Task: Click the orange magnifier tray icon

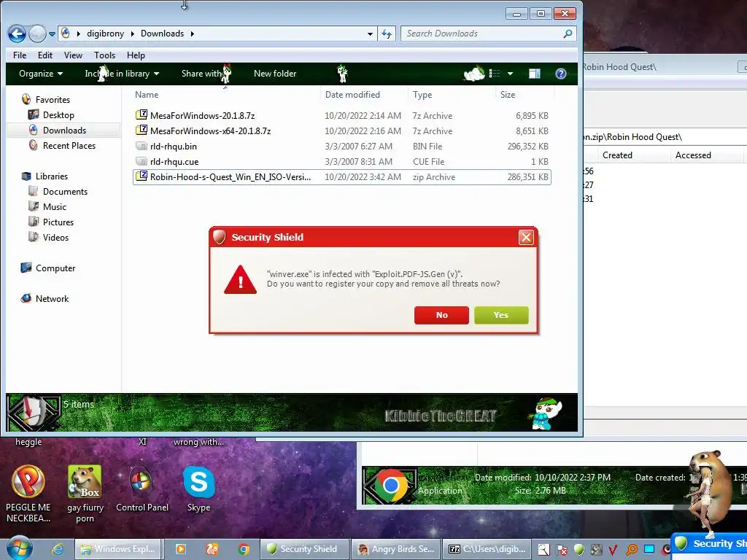Action: click(x=632, y=550)
